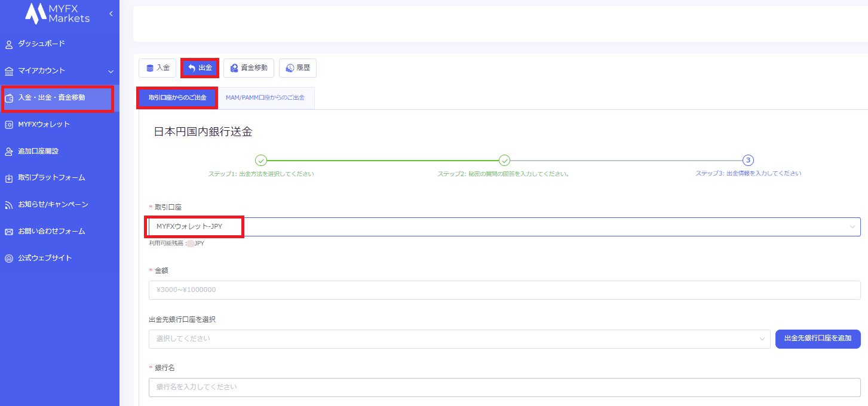Click the transfer icon on 資金移動 button
The height and width of the screenshot is (406, 868).
tap(234, 68)
